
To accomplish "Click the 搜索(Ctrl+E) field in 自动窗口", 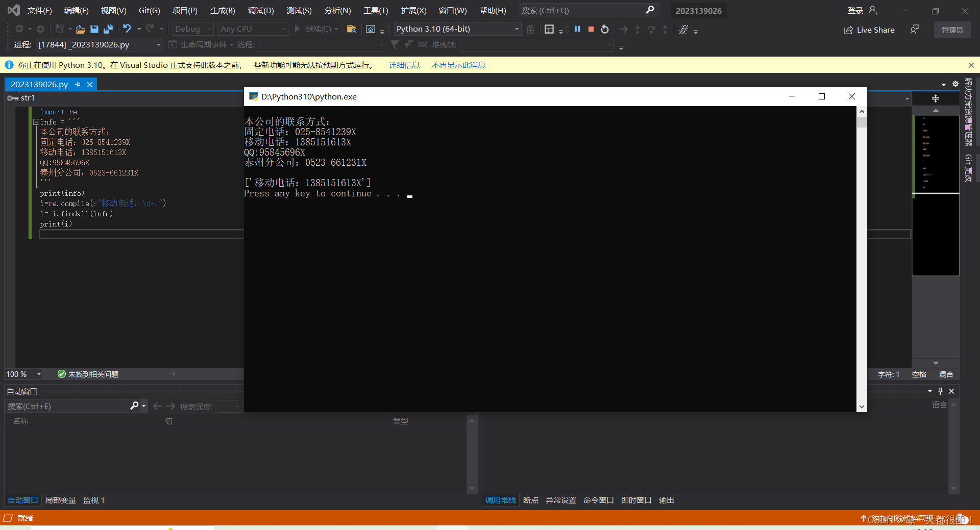I will click(66, 406).
